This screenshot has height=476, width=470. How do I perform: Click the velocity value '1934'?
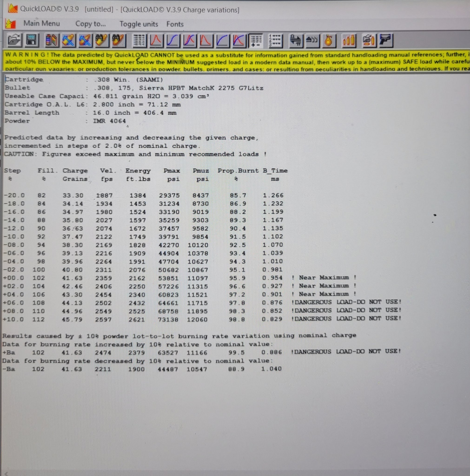pos(104,204)
